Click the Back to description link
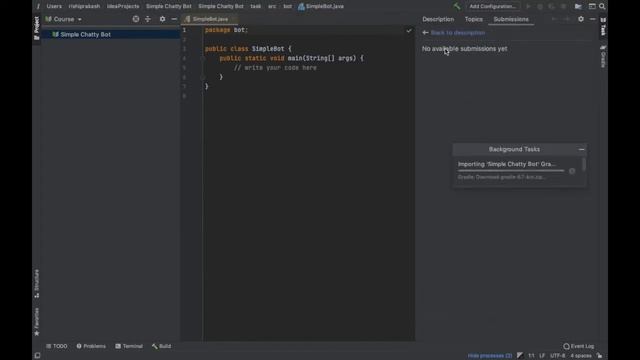 (x=458, y=33)
